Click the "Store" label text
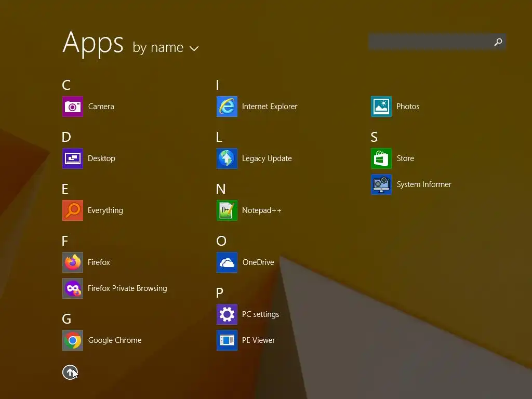 (x=405, y=158)
